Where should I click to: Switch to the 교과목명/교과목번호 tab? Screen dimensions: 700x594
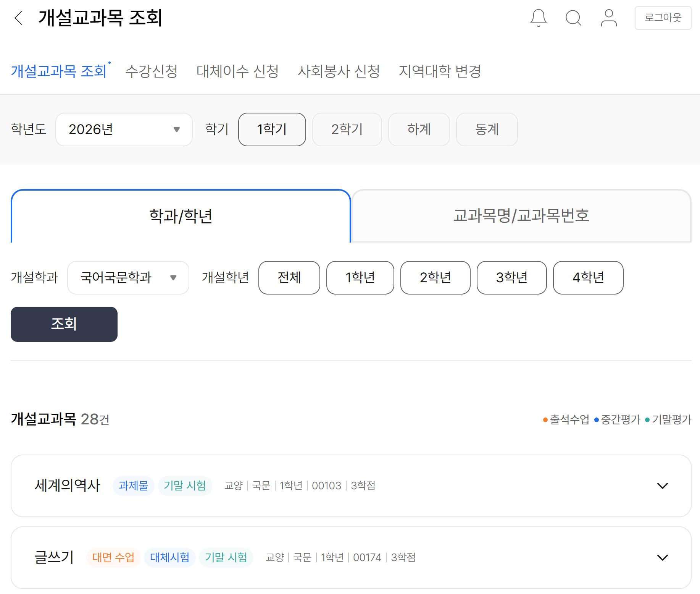point(521,216)
